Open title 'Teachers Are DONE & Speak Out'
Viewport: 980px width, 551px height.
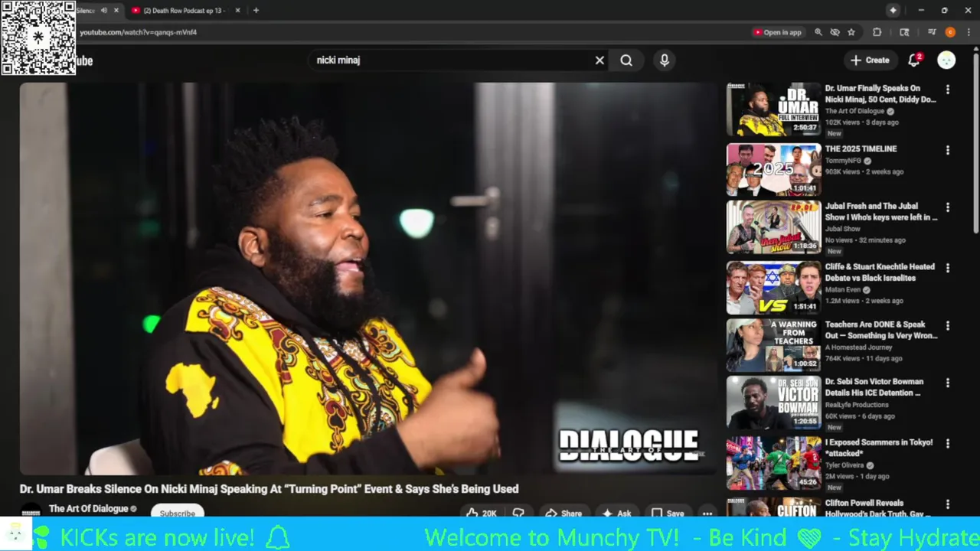(x=881, y=329)
